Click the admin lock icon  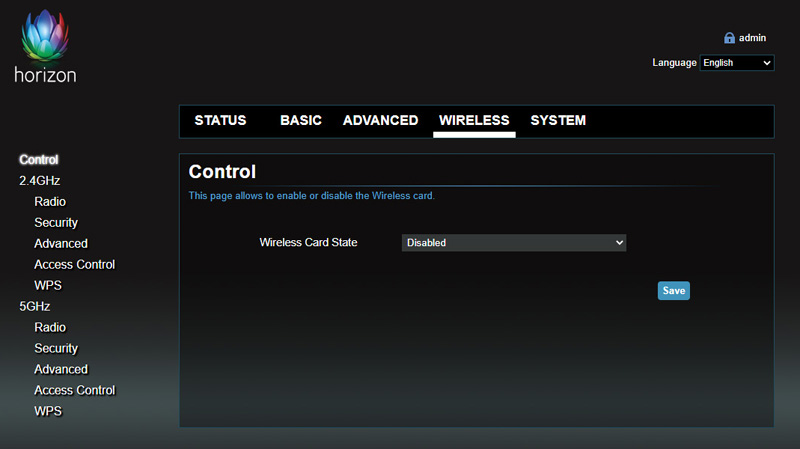729,38
